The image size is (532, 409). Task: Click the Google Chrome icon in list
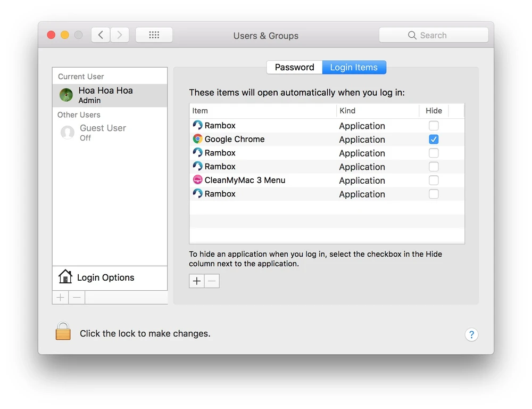point(197,139)
